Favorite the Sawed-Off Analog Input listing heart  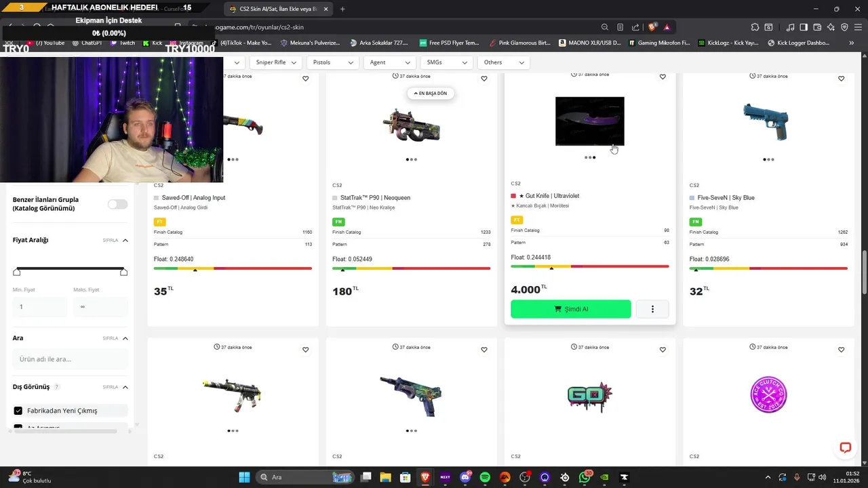305,79
